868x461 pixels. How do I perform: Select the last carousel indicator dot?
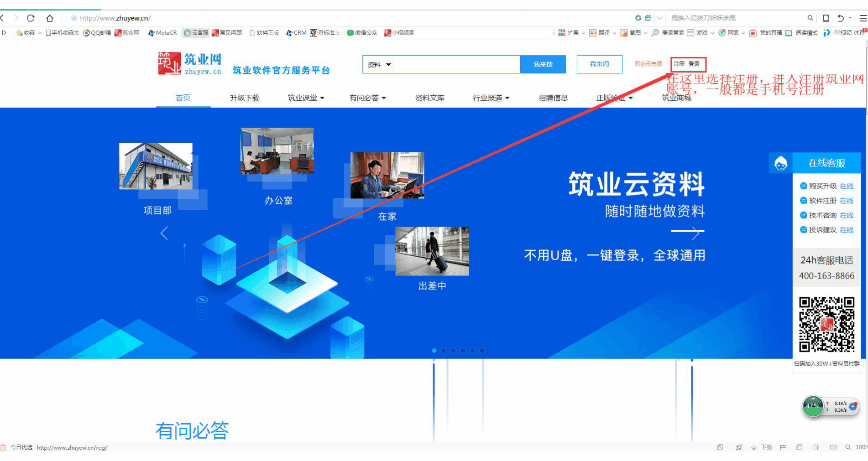[x=482, y=351]
